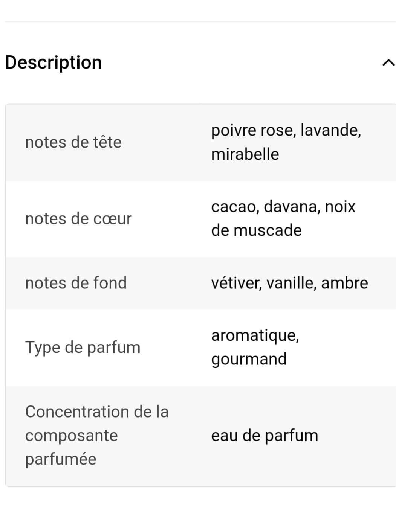Select the "notes de fond" label
This screenshot has height=532, width=396.
76,283
